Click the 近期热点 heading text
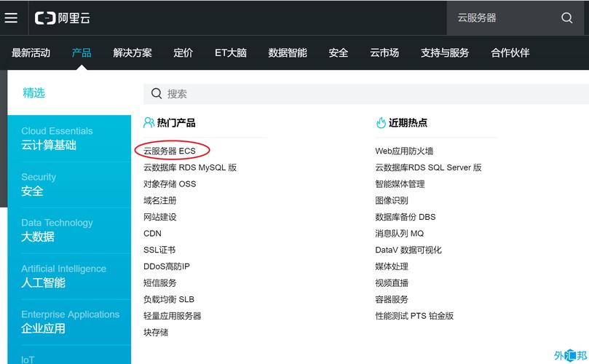Screen dimensions: 589x364 point(408,123)
